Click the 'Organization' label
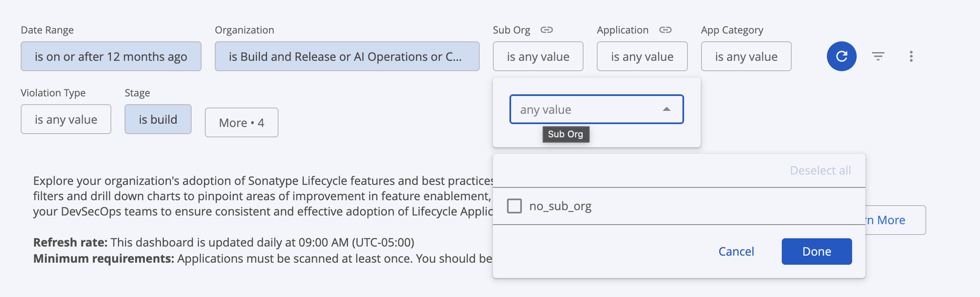Image resolution: width=980 pixels, height=297 pixels. click(245, 30)
